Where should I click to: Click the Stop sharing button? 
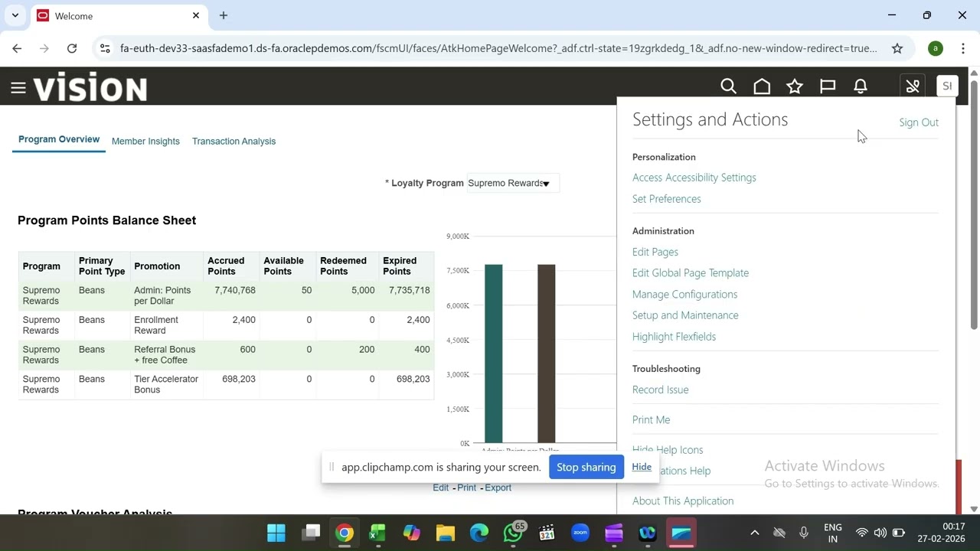[586, 467]
